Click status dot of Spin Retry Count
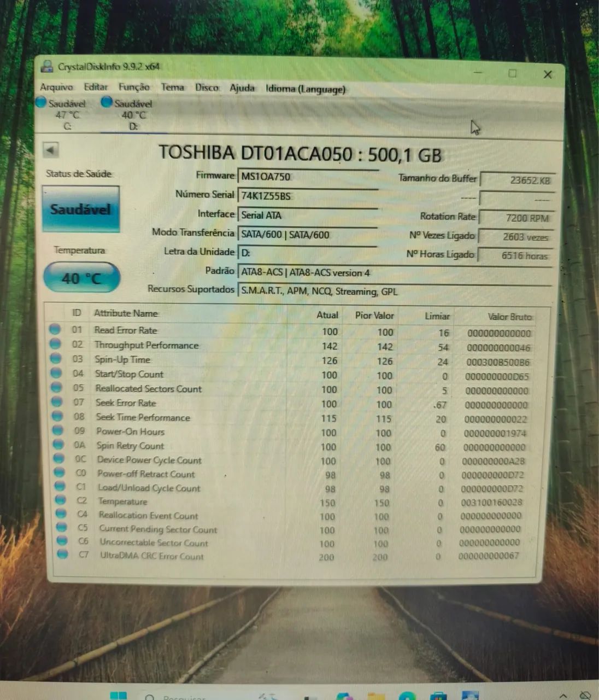 pos(59,445)
